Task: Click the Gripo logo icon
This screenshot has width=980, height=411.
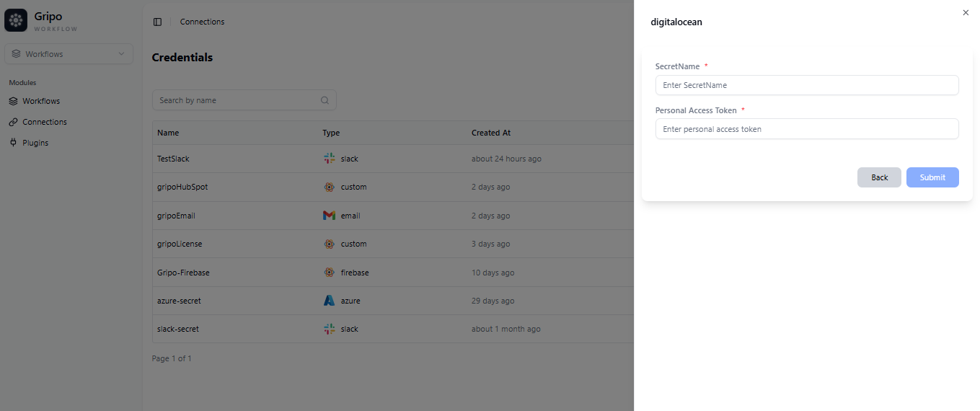Action: (16, 20)
